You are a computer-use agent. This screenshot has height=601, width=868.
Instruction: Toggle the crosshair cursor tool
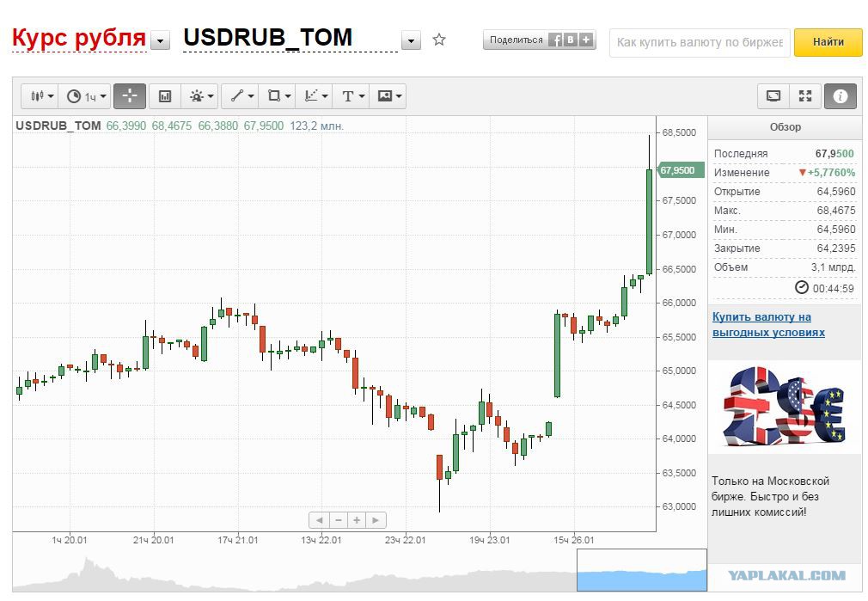click(130, 96)
